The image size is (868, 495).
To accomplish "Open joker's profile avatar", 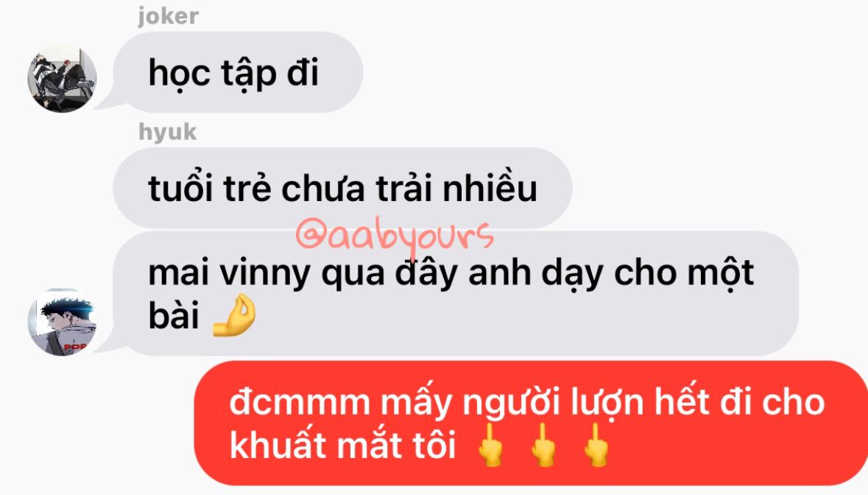I will (62, 78).
